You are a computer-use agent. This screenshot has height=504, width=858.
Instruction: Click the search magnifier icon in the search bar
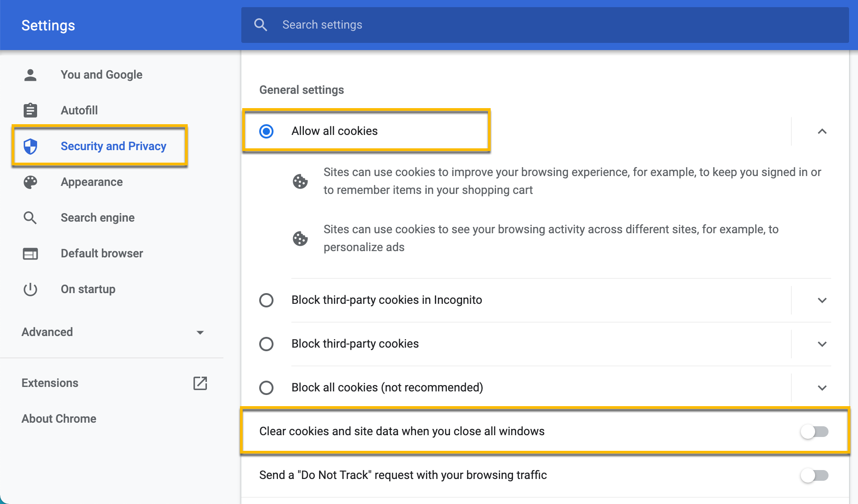261,25
